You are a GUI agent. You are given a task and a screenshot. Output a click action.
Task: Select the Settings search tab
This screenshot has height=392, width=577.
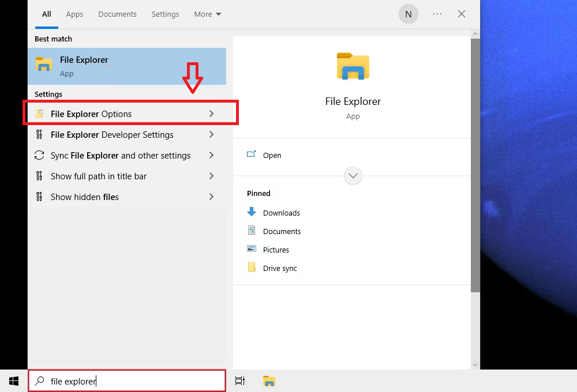point(165,14)
